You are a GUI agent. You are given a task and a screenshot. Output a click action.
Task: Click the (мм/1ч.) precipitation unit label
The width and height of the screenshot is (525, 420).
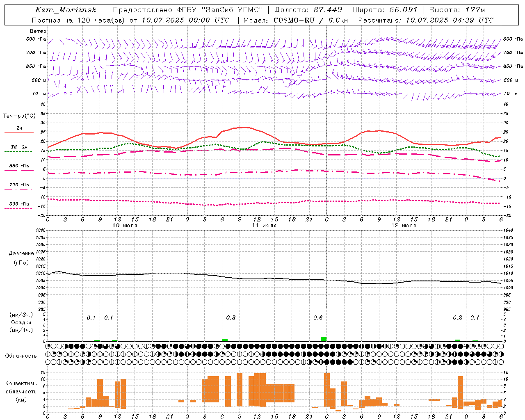(21, 330)
